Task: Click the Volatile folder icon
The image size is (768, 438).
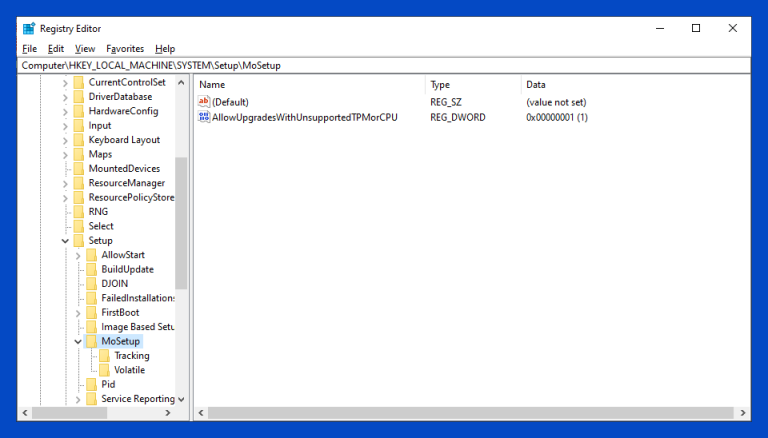Action: coord(104,370)
